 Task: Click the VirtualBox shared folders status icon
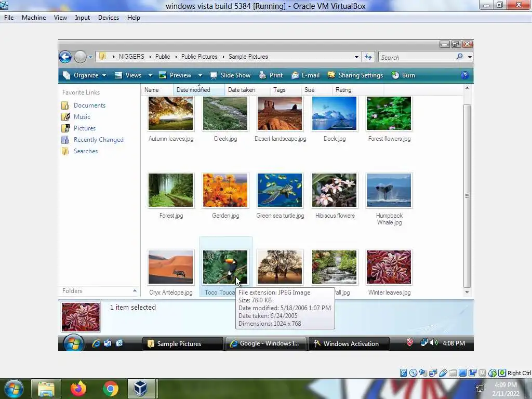pyautogui.click(x=453, y=373)
